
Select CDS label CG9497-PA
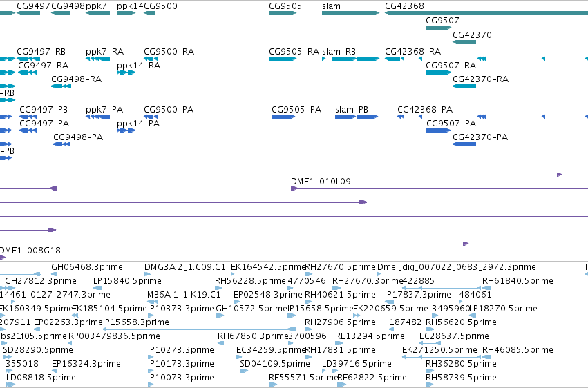coord(44,124)
